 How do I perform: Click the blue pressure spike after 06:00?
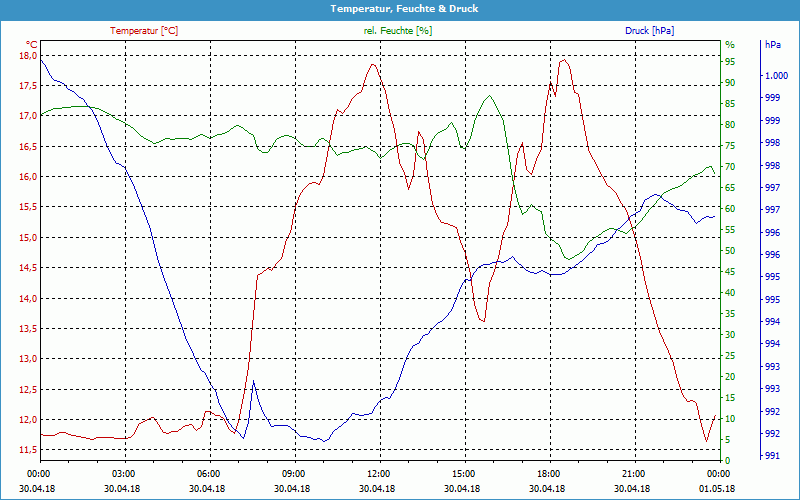click(x=253, y=381)
